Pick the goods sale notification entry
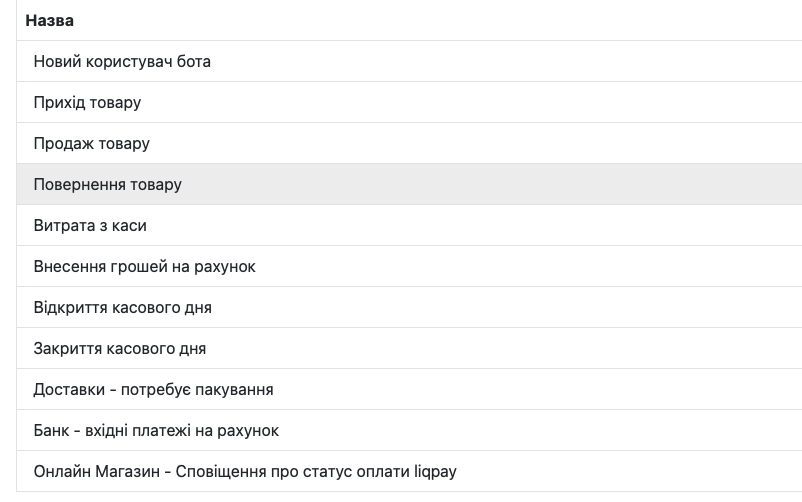Image resolution: width=802 pixels, height=502 pixels. point(92,143)
